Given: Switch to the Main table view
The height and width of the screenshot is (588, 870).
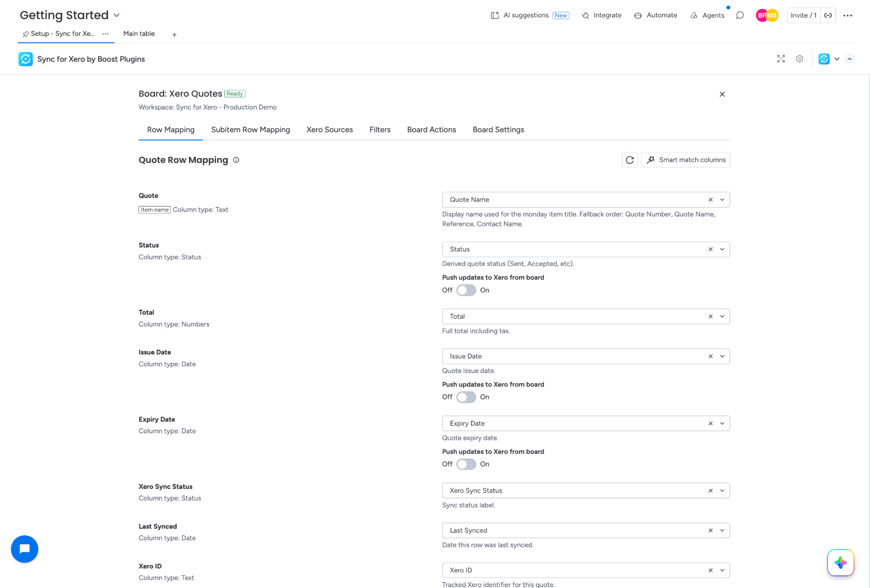Looking at the screenshot, I should pos(139,34).
